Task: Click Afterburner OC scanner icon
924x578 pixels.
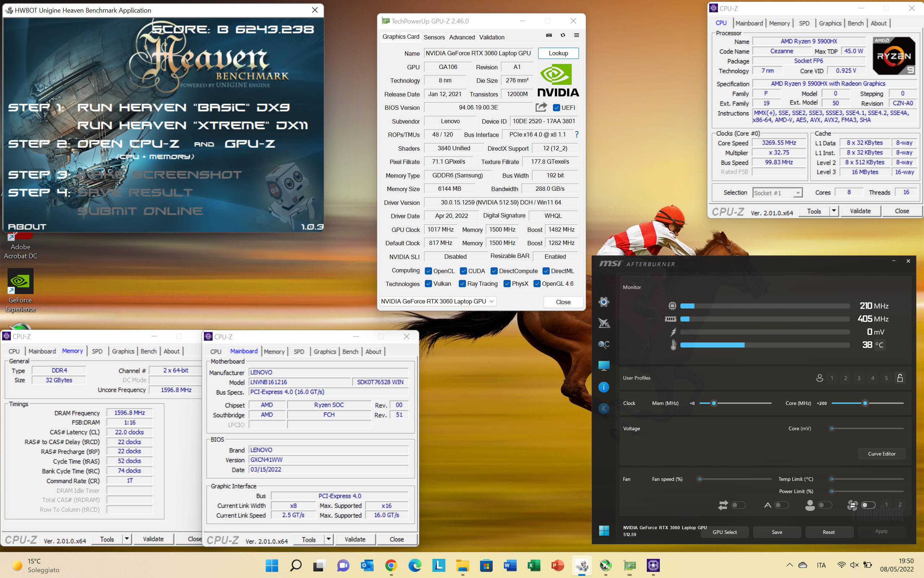Action: [x=603, y=344]
